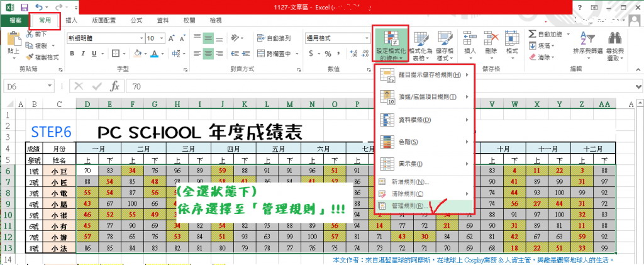
Task: Toggle middle vertical alignment
Action: tap(209, 38)
